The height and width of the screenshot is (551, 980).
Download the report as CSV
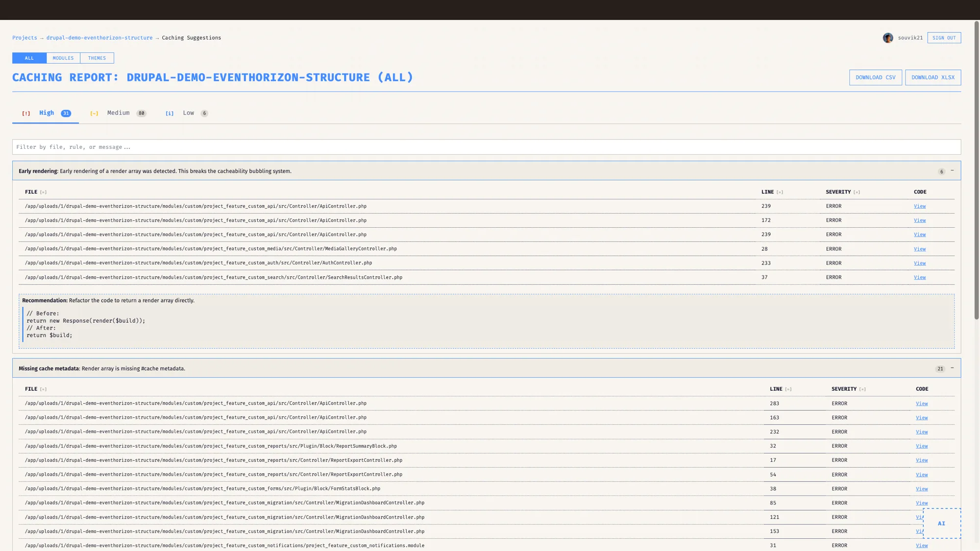tap(875, 77)
